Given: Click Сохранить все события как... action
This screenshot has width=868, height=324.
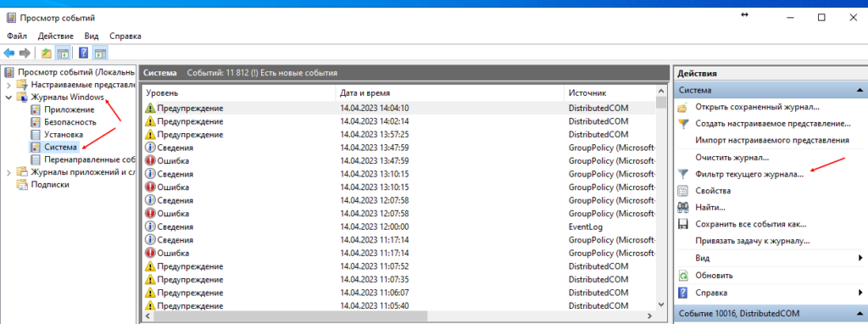Looking at the screenshot, I should (x=751, y=224).
